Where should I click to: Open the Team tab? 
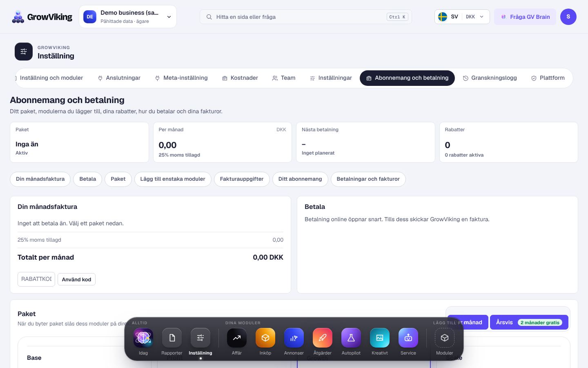pos(284,78)
